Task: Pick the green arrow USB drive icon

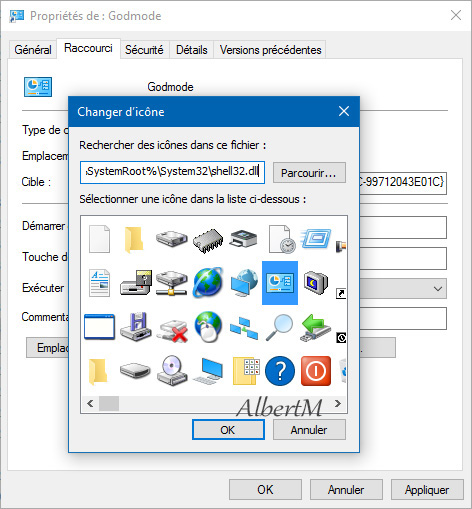Action: click(315, 327)
